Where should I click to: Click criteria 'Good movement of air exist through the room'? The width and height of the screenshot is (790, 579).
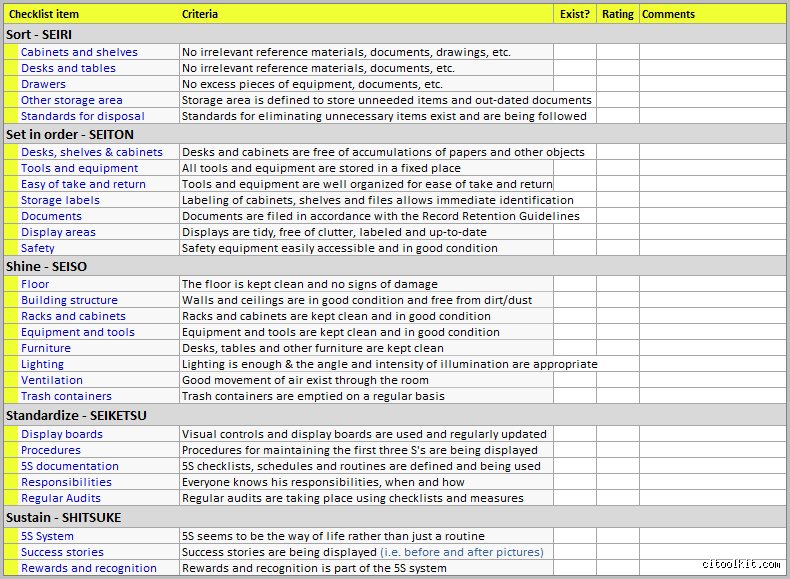305,380
